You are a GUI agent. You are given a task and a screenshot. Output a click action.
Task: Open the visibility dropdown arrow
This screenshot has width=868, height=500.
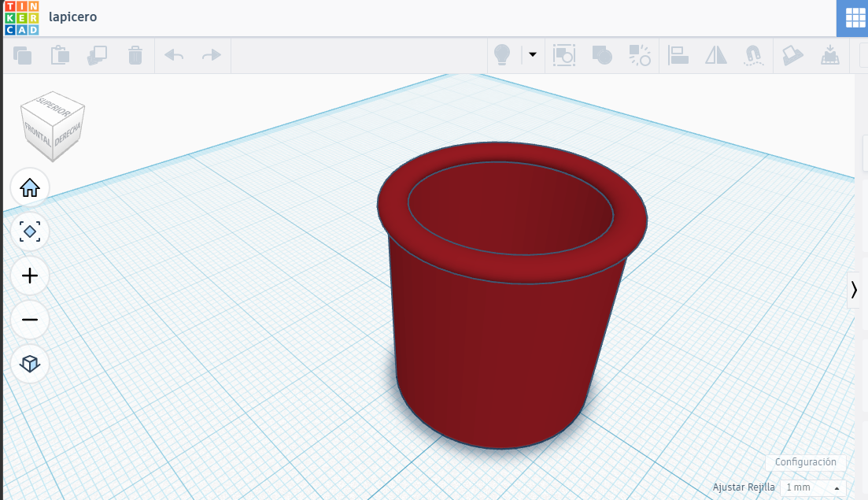tap(533, 54)
